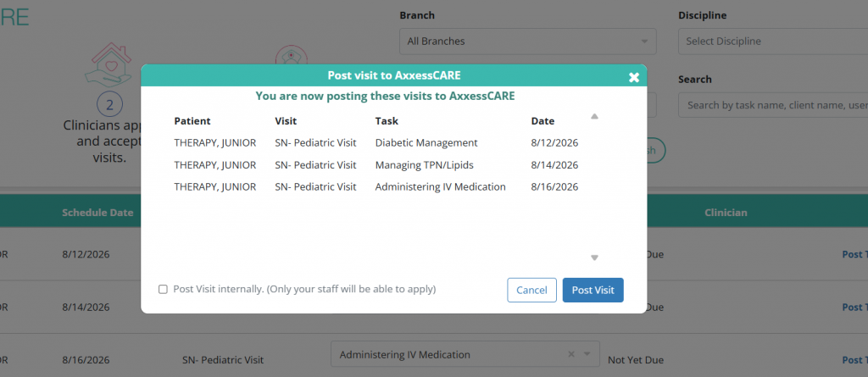
Task: Click the Clinician column header
Action: tap(726, 213)
